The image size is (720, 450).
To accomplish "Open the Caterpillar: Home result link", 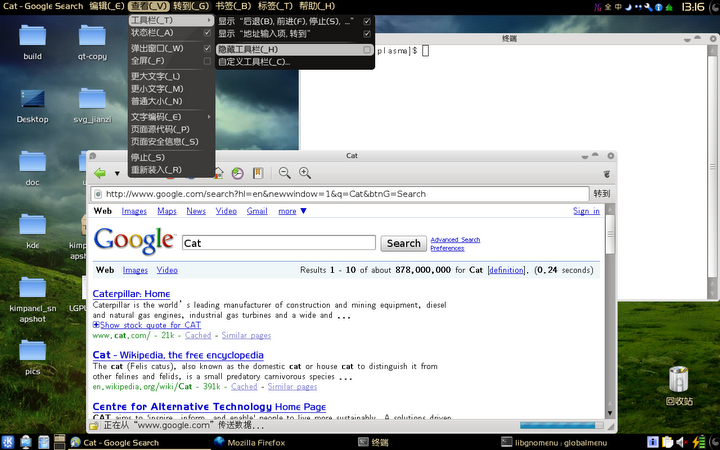I will [131, 293].
